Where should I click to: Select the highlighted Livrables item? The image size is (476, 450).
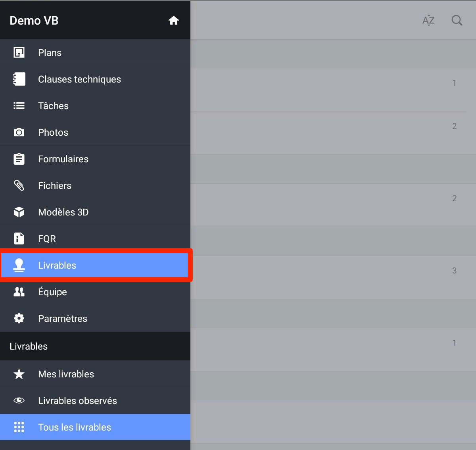[x=95, y=265]
